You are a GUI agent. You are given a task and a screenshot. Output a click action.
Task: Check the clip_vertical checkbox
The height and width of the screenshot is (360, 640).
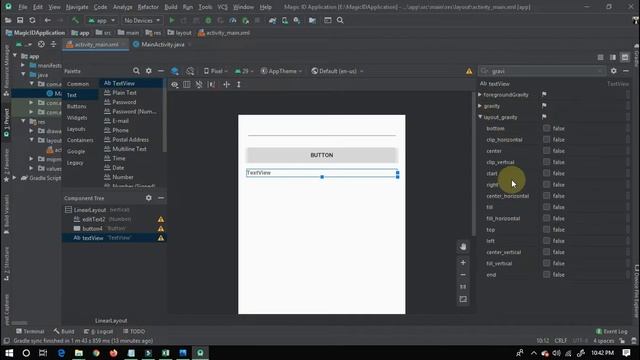(x=546, y=162)
